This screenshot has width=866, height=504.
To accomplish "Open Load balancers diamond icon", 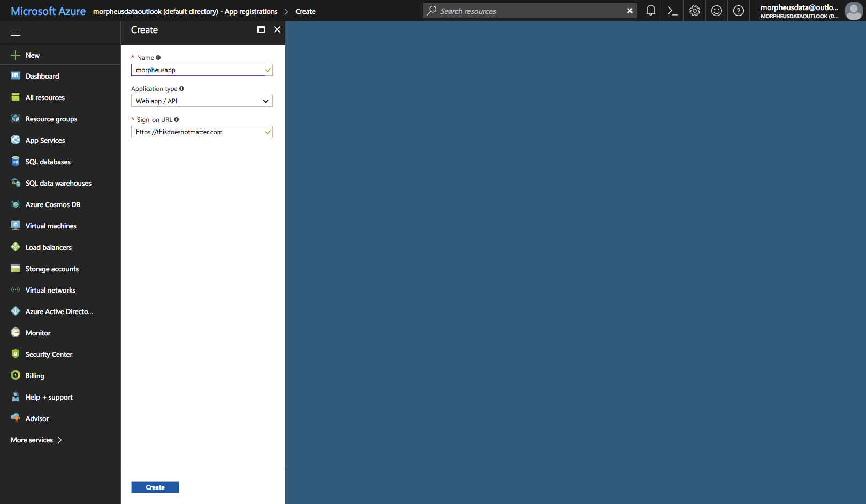I will [x=16, y=247].
